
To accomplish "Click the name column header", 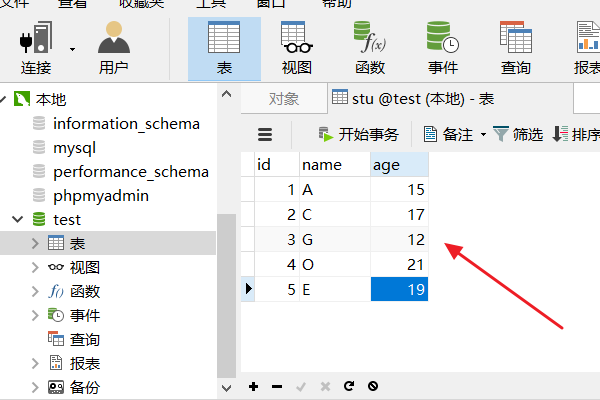I will click(335, 165).
